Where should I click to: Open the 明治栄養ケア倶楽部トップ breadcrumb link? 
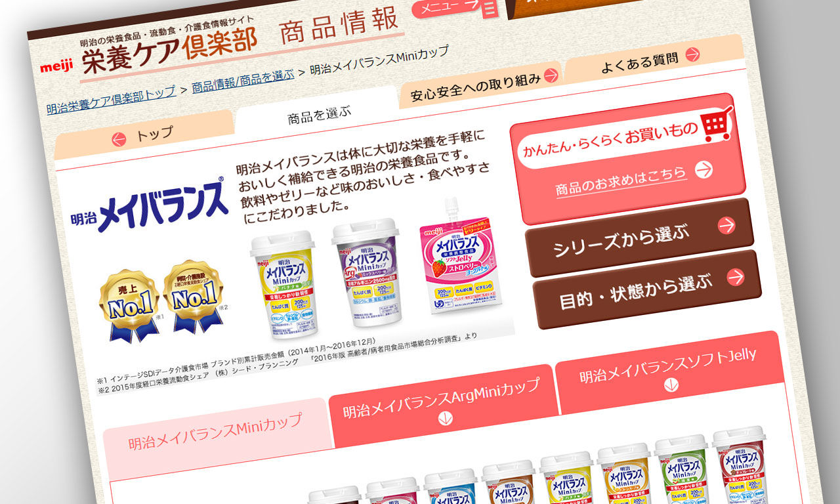111,100
